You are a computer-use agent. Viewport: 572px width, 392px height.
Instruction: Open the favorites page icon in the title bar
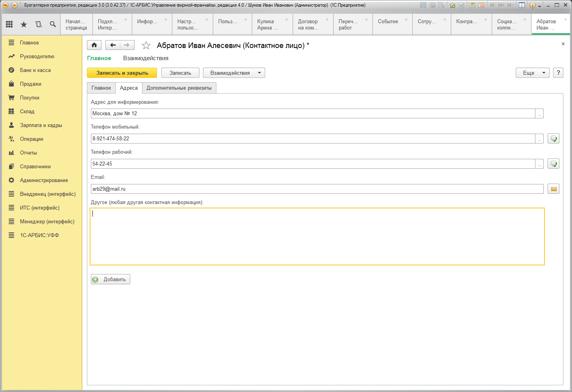coord(461,5)
